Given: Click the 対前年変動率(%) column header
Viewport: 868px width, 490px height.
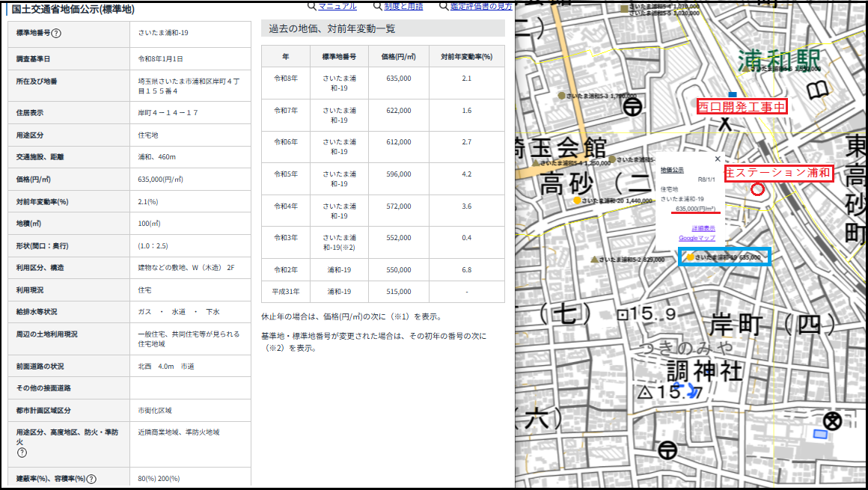Looking at the screenshot, I should pos(466,56).
